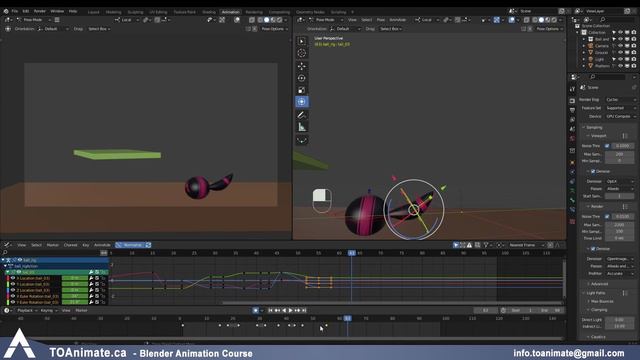640x360 pixels.
Task: Toggle auto keying record button
Action: (x=256, y=311)
